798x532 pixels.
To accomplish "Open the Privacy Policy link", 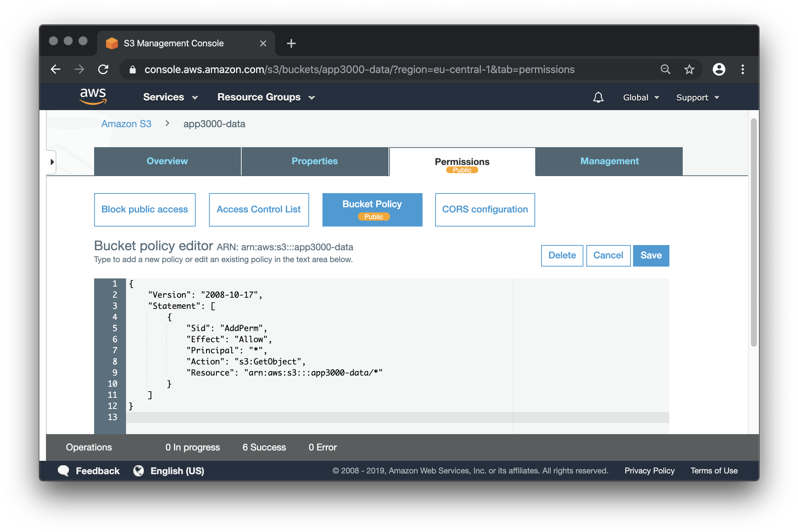I will tap(649, 470).
